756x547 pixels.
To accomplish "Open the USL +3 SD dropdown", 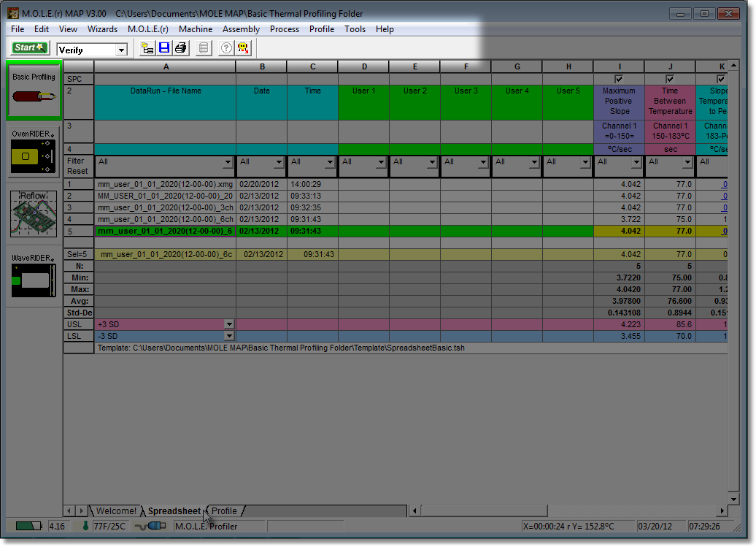I will (229, 325).
